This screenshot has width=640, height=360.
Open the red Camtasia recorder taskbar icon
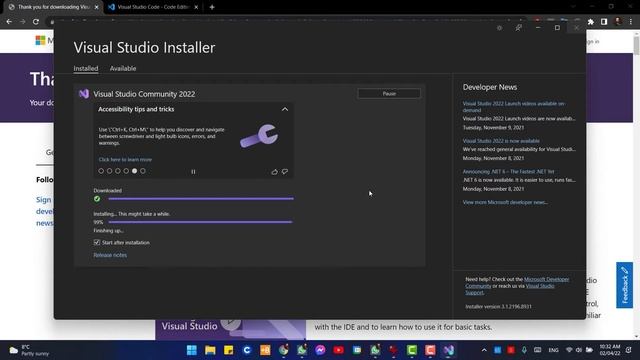point(430,350)
